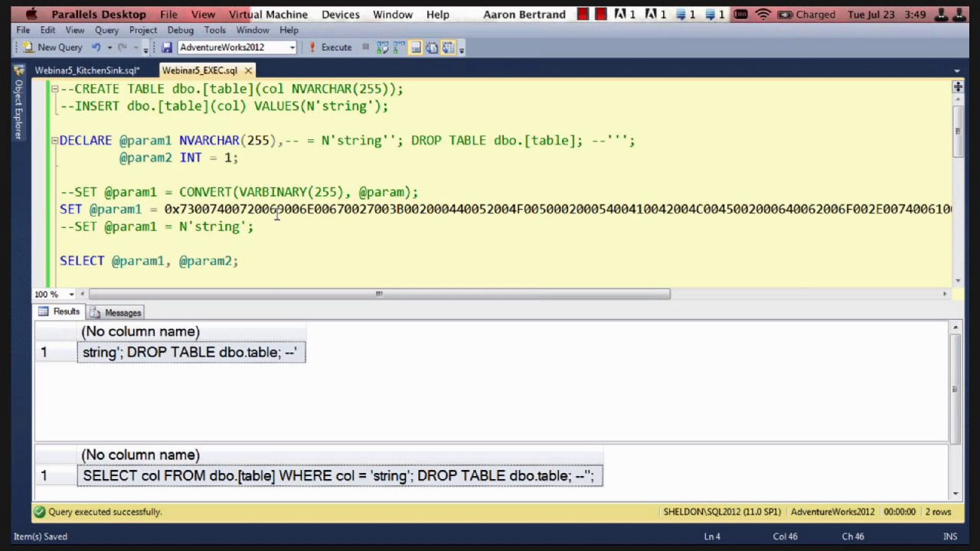Click the Apple logo menu
This screenshot has width=980, height=551.
click(31, 15)
